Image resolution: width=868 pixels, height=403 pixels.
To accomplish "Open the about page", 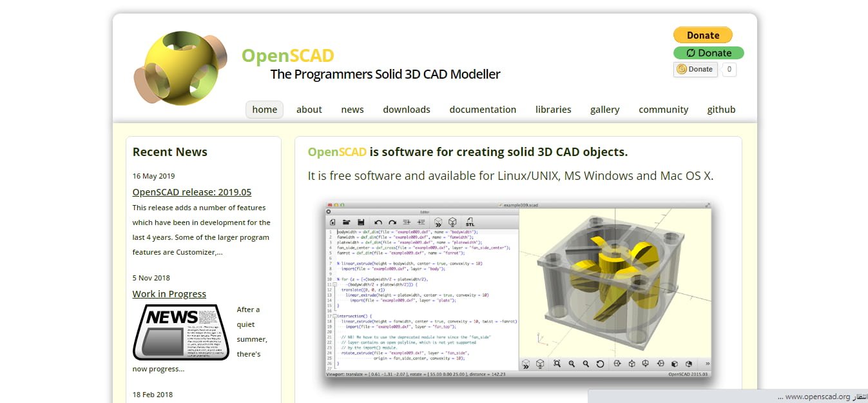I will point(309,110).
